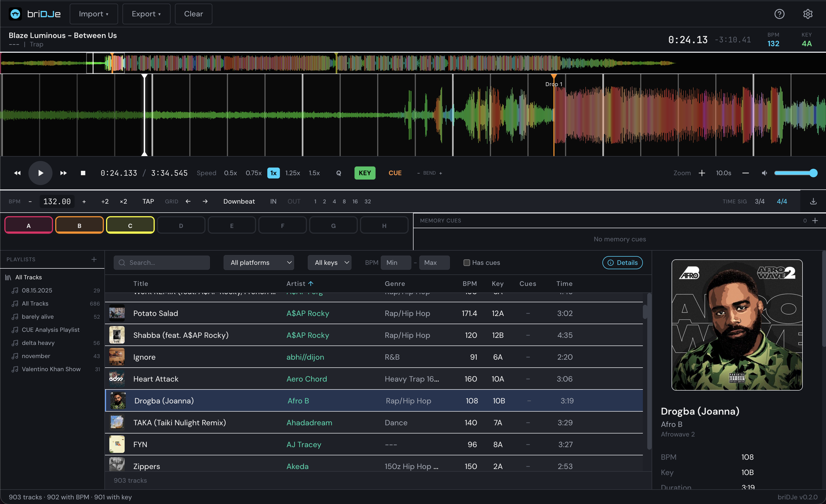Trigger hot cue C pad

[x=130, y=225]
